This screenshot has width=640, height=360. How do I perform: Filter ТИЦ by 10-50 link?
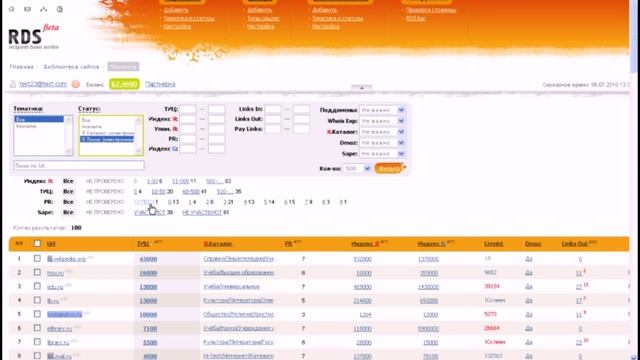pyautogui.click(x=158, y=191)
